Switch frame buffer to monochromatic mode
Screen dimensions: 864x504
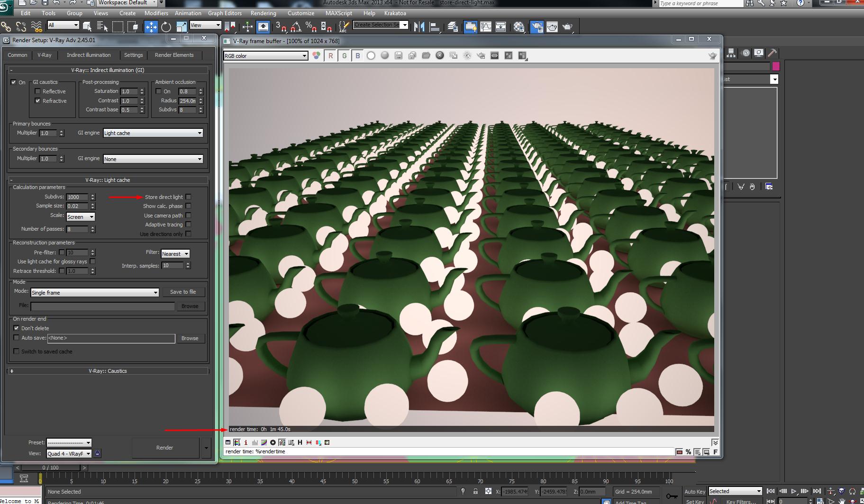[385, 55]
